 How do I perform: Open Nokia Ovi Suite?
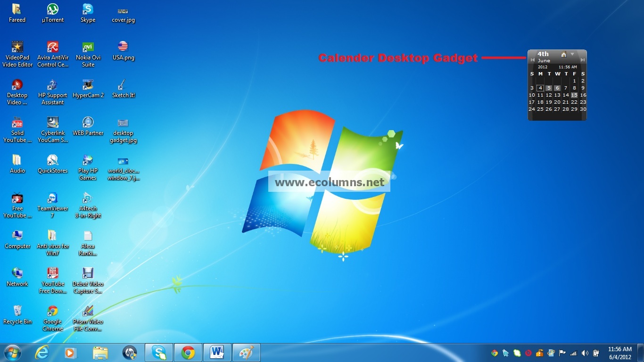[x=88, y=47]
